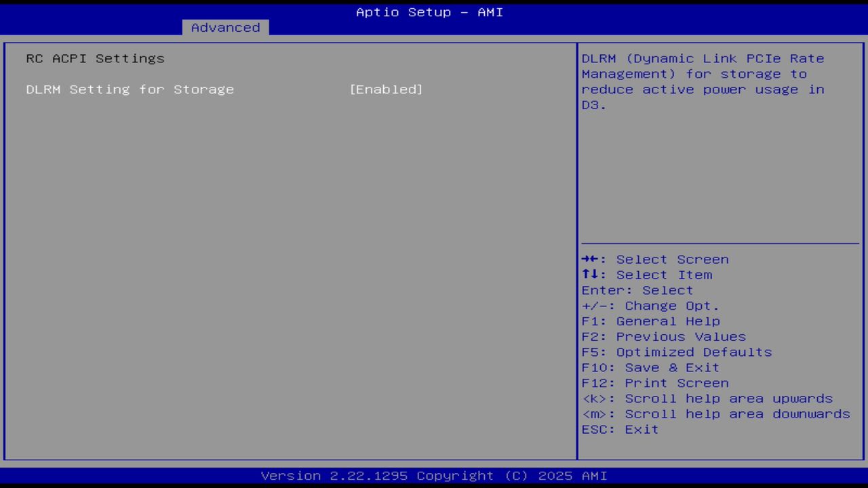
Task: Click F2: Previous Values entry
Action: [x=663, y=336]
